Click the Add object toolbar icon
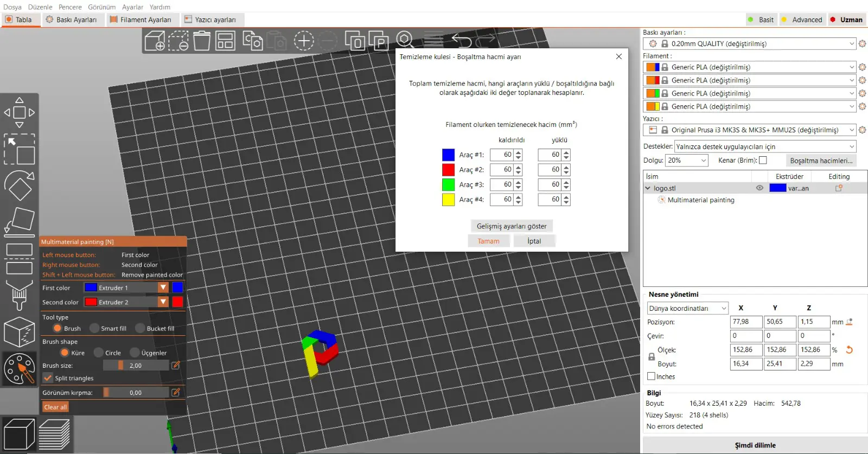The width and height of the screenshot is (868, 454). click(155, 41)
